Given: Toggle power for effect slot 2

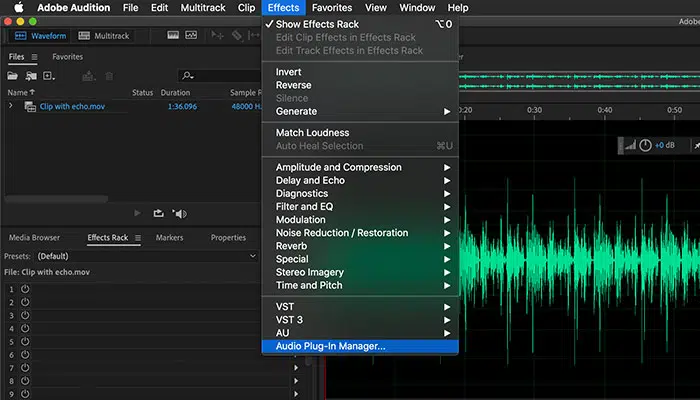Looking at the screenshot, I should tap(25, 302).
